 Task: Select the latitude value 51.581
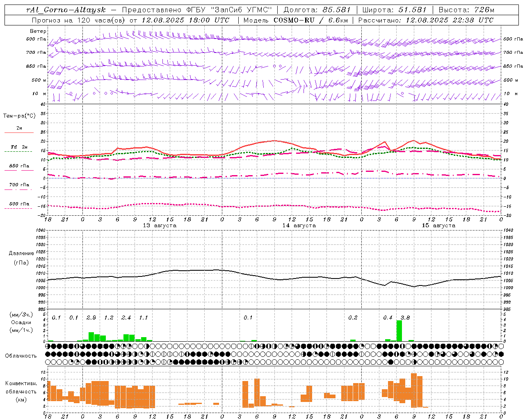pos(412,10)
